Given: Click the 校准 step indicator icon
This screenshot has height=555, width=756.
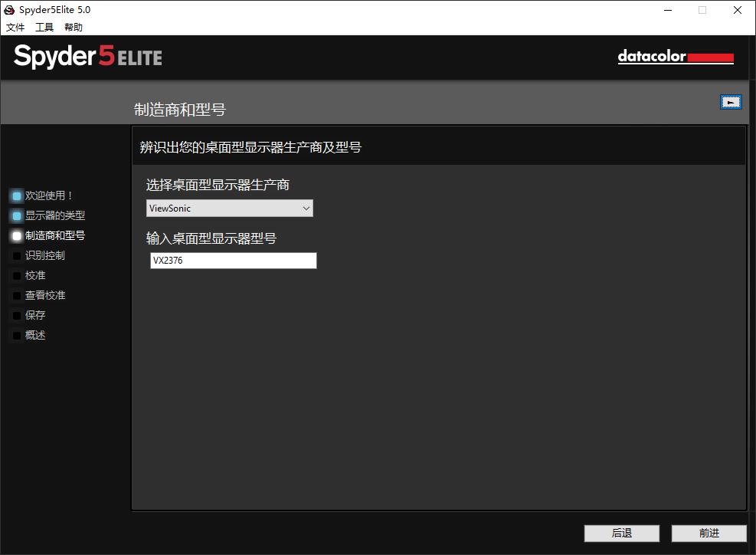Looking at the screenshot, I should point(17,276).
